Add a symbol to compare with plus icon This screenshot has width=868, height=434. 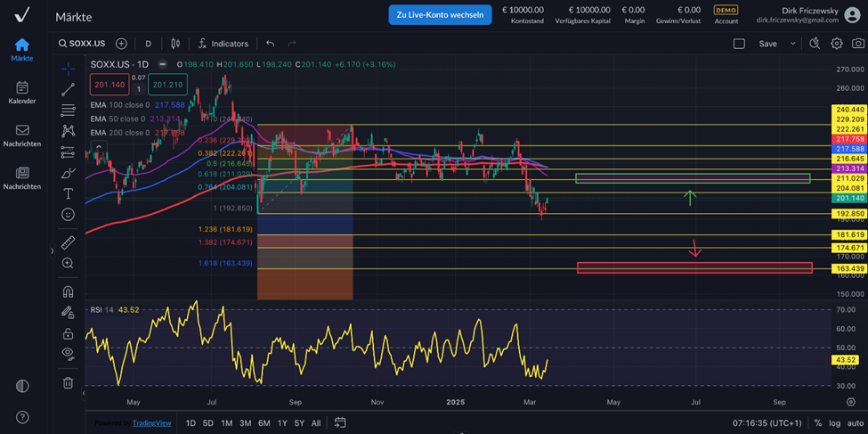[x=121, y=44]
